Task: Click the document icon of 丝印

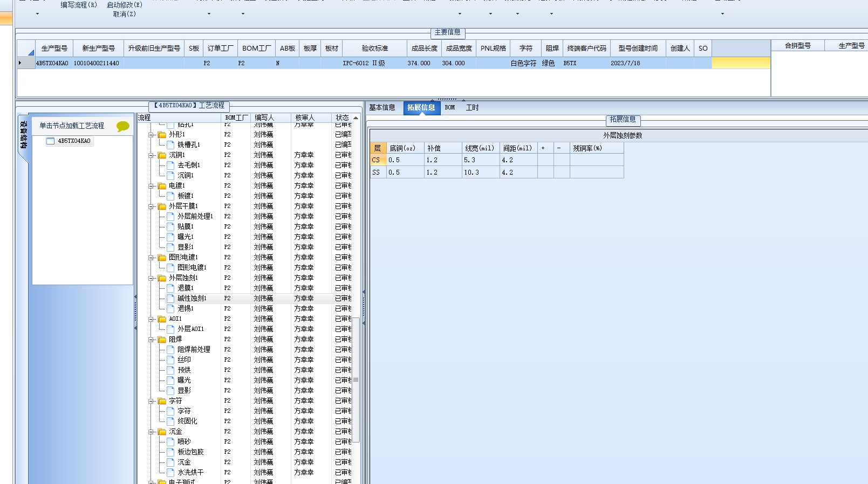Action: 171,360
